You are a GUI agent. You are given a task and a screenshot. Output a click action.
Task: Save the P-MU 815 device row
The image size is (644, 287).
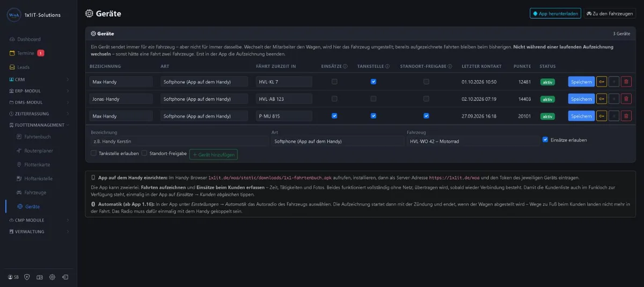click(581, 116)
